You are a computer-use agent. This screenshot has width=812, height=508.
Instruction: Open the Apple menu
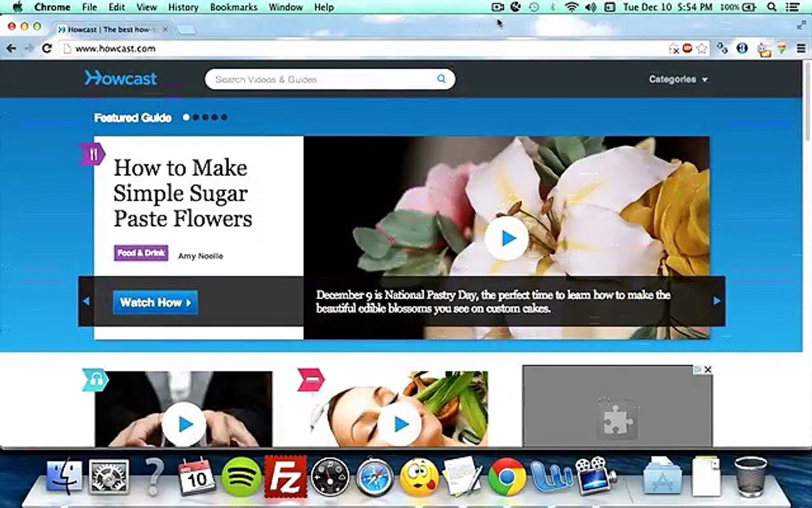click(x=17, y=7)
